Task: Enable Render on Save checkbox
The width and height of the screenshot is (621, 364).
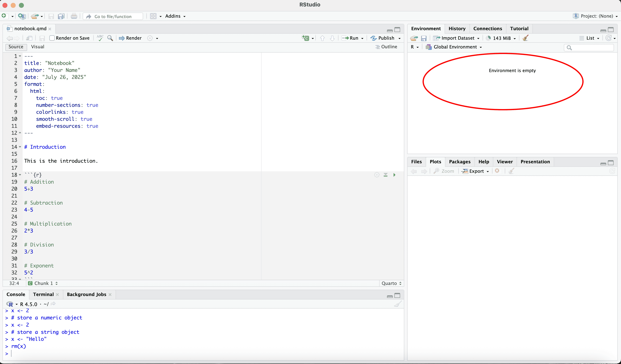Action: [x=52, y=38]
